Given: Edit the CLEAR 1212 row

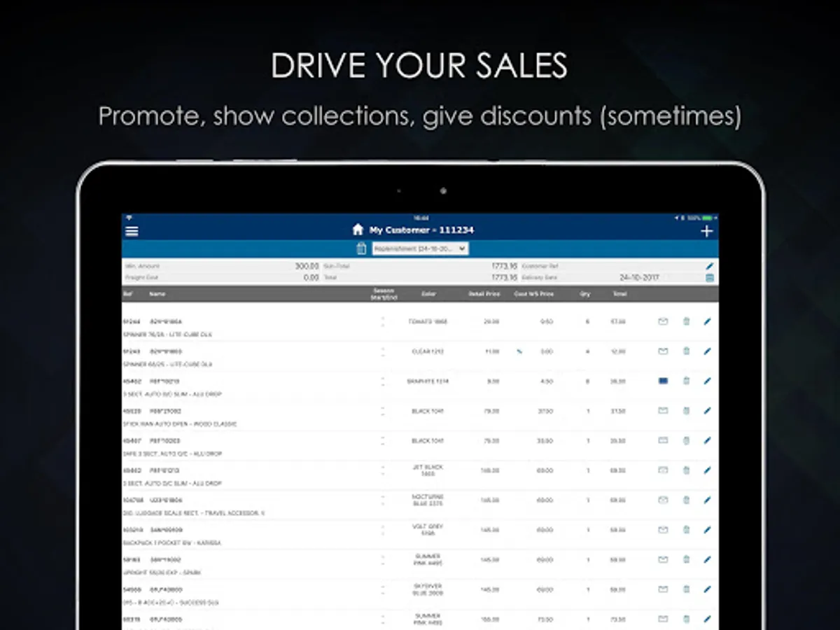Looking at the screenshot, I should click(707, 351).
